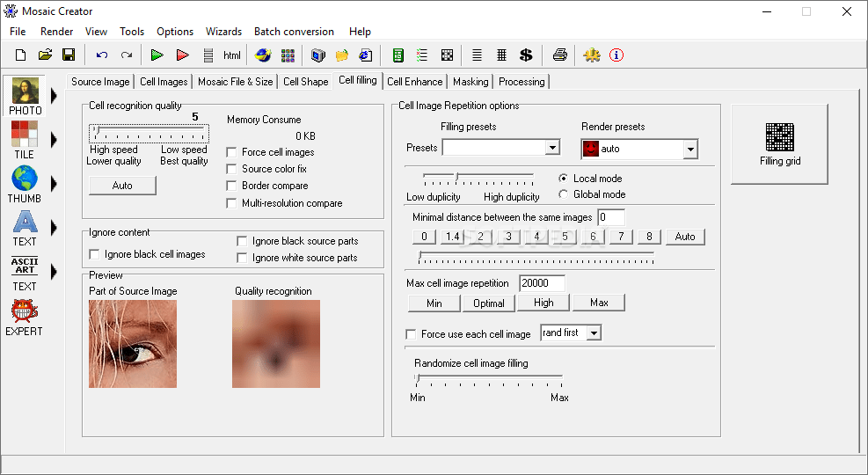This screenshot has width=868, height=475.
Task: Start rendering with the red play icon
Action: coord(183,55)
